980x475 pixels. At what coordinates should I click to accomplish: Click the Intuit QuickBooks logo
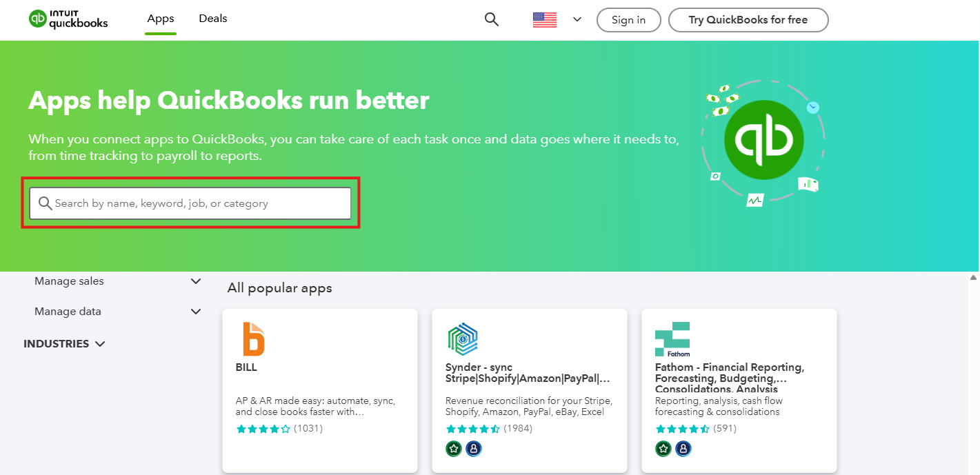pos(68,19)
